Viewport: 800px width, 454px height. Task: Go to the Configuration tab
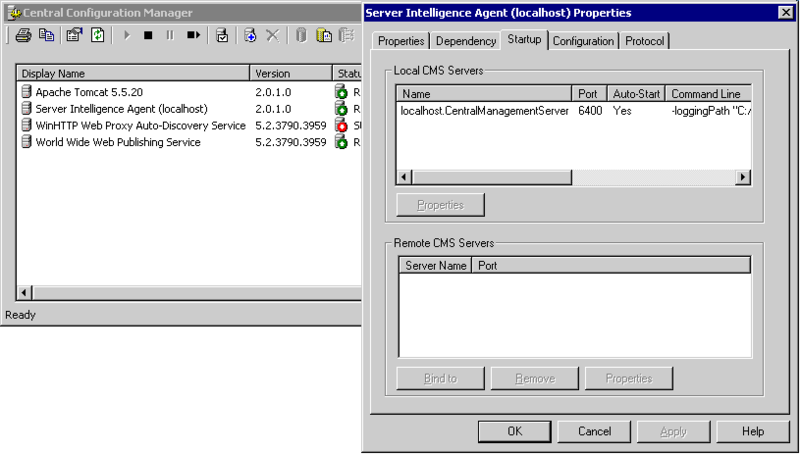click(x=583, y=41)
